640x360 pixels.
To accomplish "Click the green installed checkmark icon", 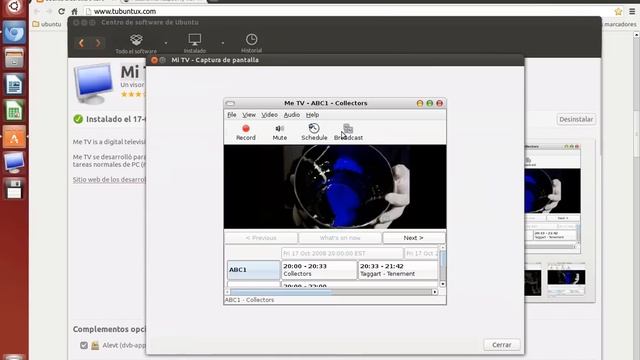I will tap(78, 119).
